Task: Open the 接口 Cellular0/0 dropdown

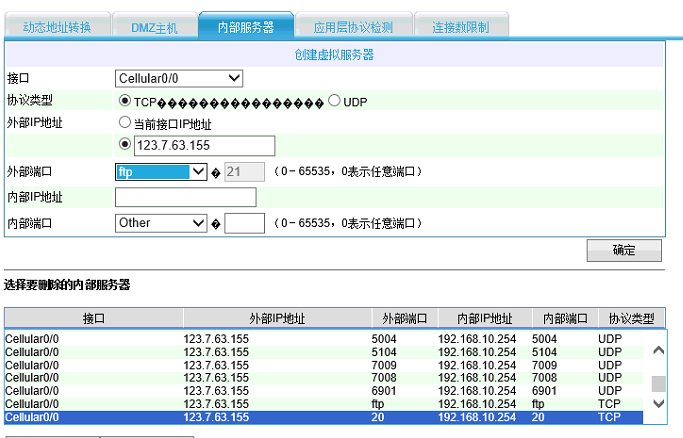Action: [x=180, y=78]
